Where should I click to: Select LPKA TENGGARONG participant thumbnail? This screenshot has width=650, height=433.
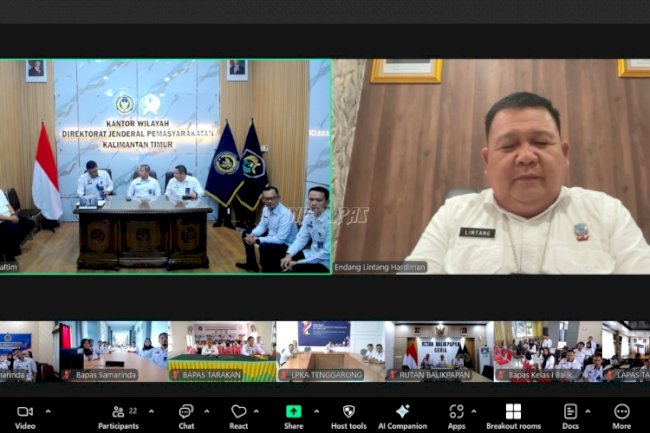click(x=331, y=351)
